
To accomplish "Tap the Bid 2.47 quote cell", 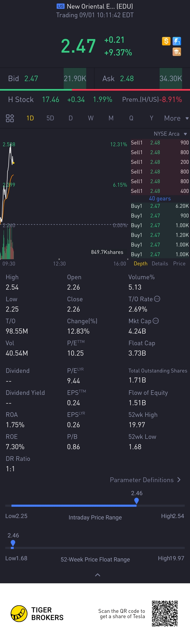I will pyautogui.click(x=47, y=78).
